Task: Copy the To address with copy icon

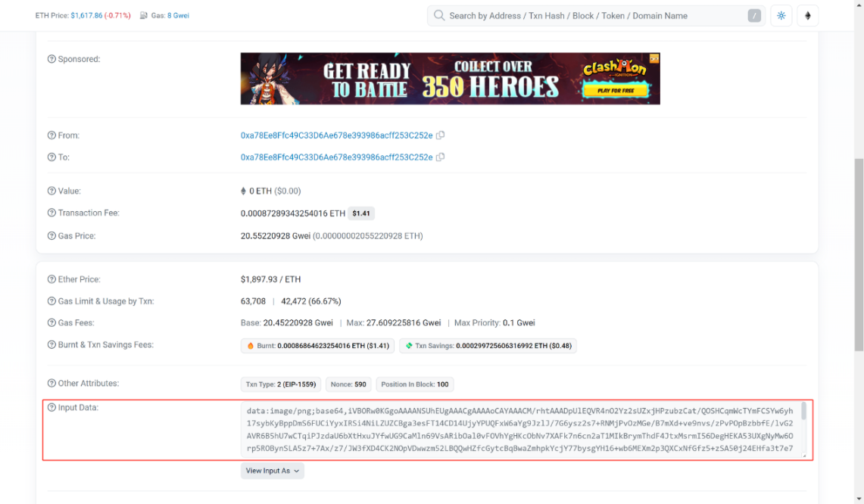Action: (440, 157)
